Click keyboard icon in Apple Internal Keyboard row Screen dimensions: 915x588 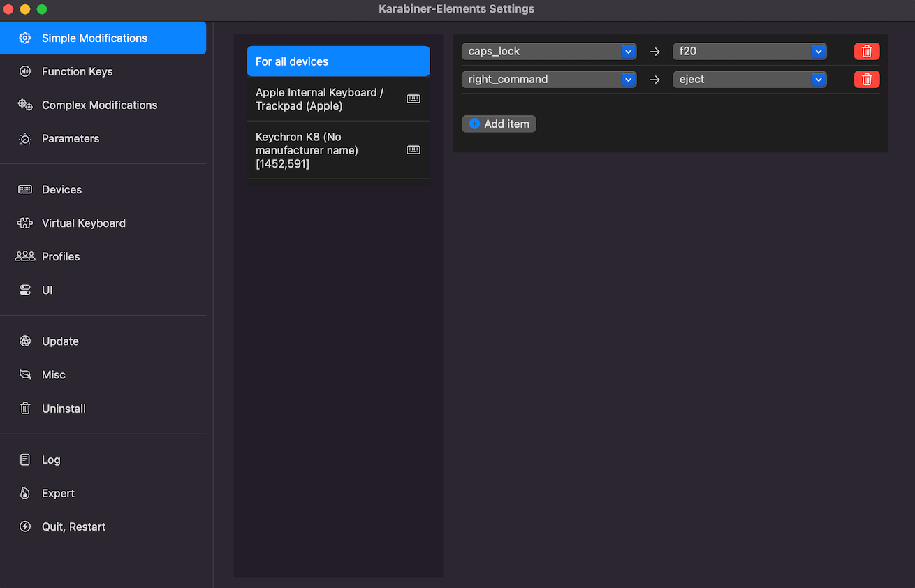413,99
